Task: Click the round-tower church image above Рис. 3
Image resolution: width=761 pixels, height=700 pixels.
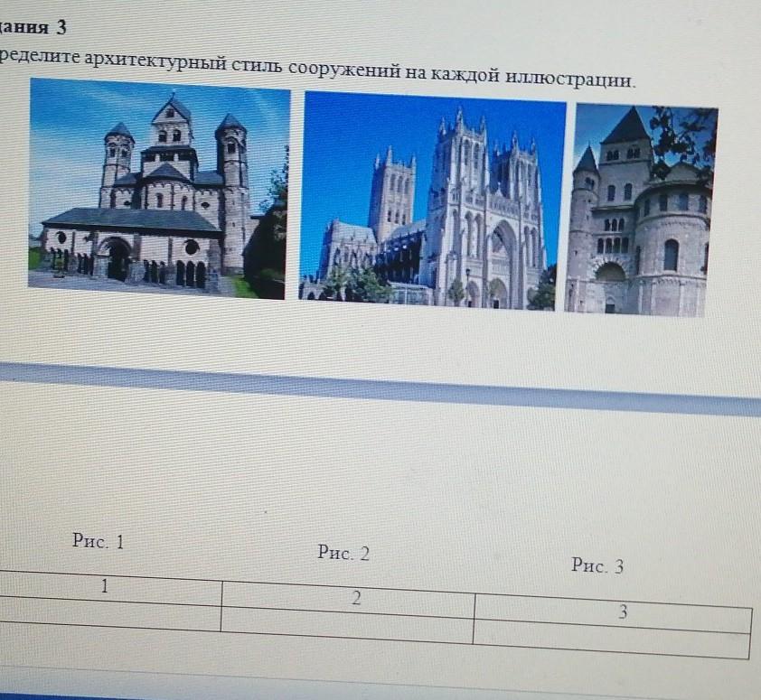Action: (x=641, y=210)
